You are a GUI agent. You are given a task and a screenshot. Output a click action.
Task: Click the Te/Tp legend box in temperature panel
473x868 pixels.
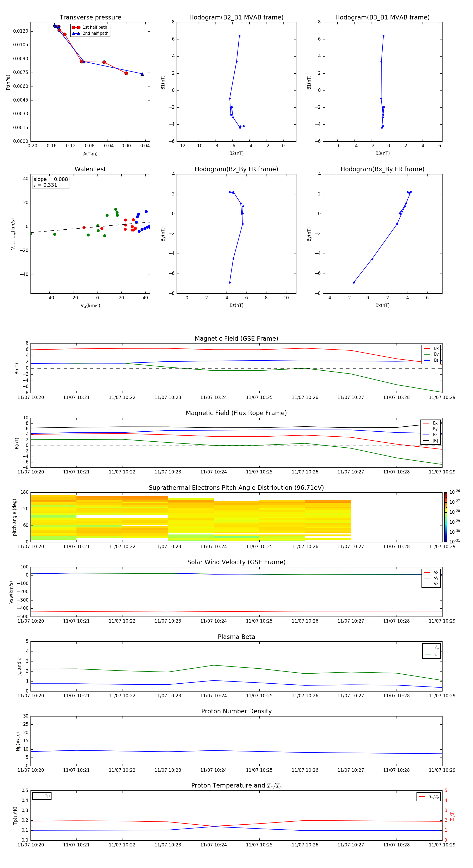(x=429, y=797)
